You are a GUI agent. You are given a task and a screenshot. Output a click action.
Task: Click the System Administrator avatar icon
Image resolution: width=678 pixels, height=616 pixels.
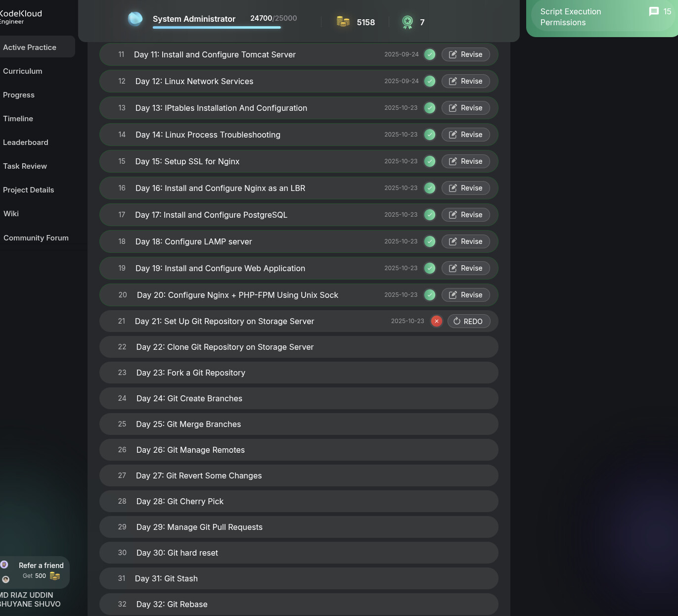click(x=135, y=19)
